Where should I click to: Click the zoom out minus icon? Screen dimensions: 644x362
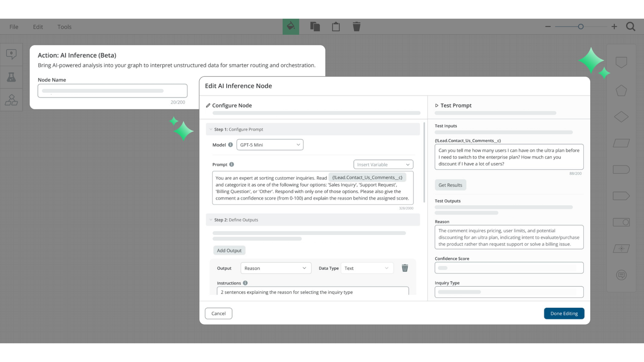(x=548, y=26)
